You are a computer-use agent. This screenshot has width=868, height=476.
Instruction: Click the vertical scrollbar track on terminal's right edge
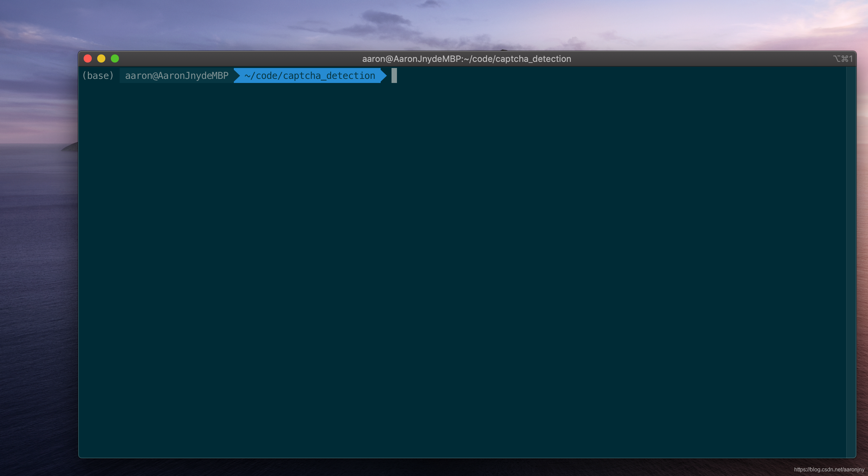tap(851, 238)
